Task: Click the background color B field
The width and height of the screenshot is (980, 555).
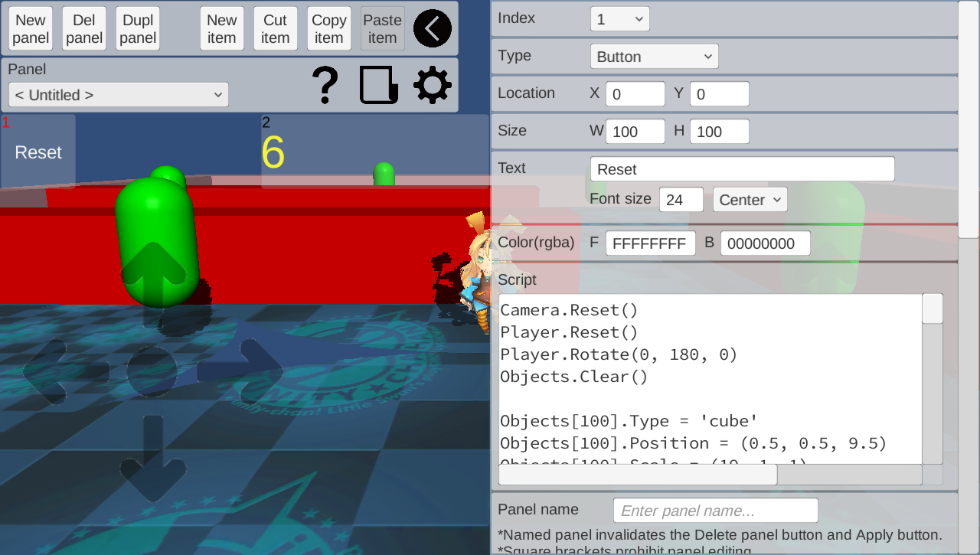Action: point(766,244)
